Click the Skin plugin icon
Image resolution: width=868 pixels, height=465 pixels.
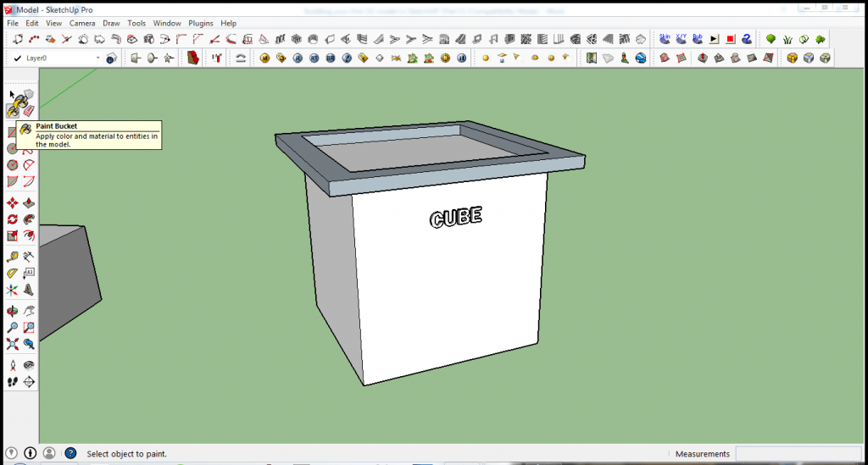[665, 39]
